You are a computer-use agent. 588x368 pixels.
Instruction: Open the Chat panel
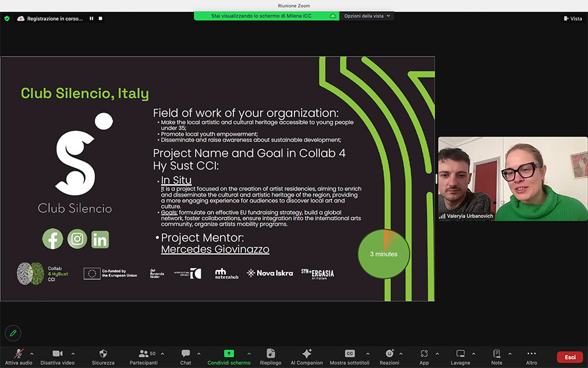(186, 354)
